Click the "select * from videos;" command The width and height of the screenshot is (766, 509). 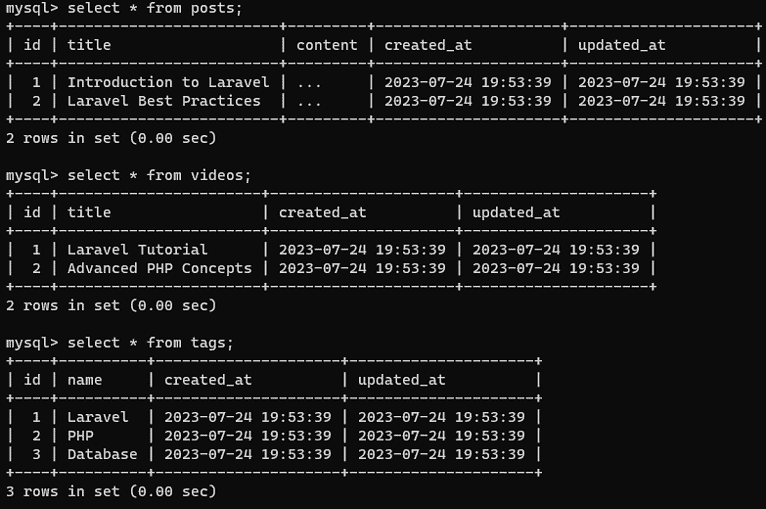click(x=159, y=175)
